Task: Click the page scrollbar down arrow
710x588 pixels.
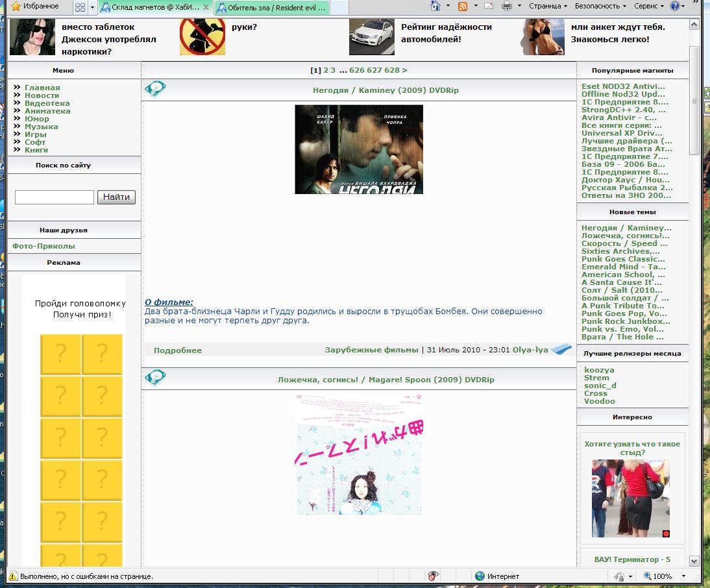Action: click(694, 561)
